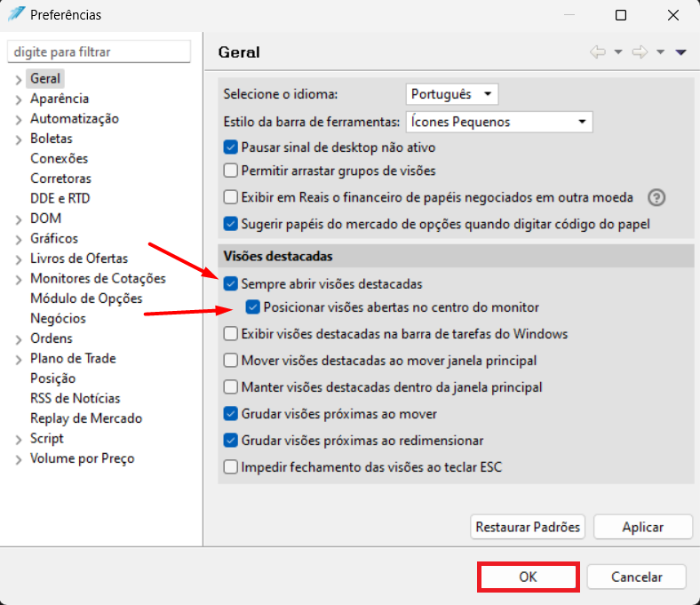700x605 pixels.
Task: Click the app icon in title bar
Action: tap(16, 14)
